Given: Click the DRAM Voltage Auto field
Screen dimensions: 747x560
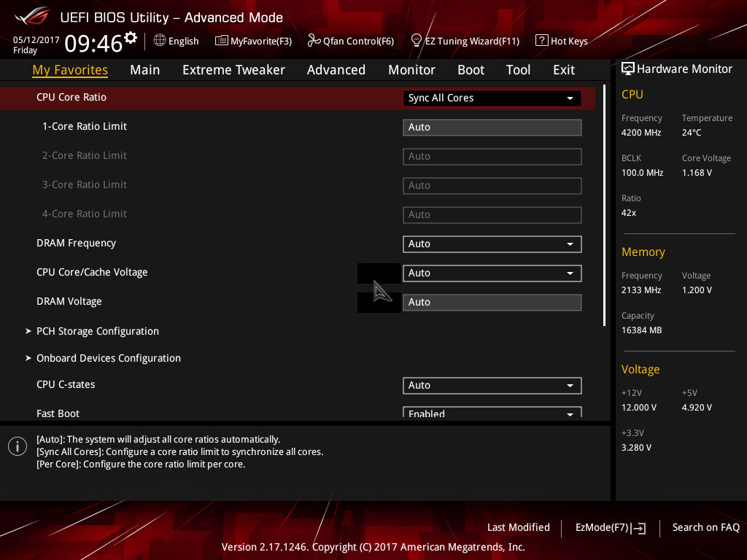Looking at the screenshot, I should point(492,302).
